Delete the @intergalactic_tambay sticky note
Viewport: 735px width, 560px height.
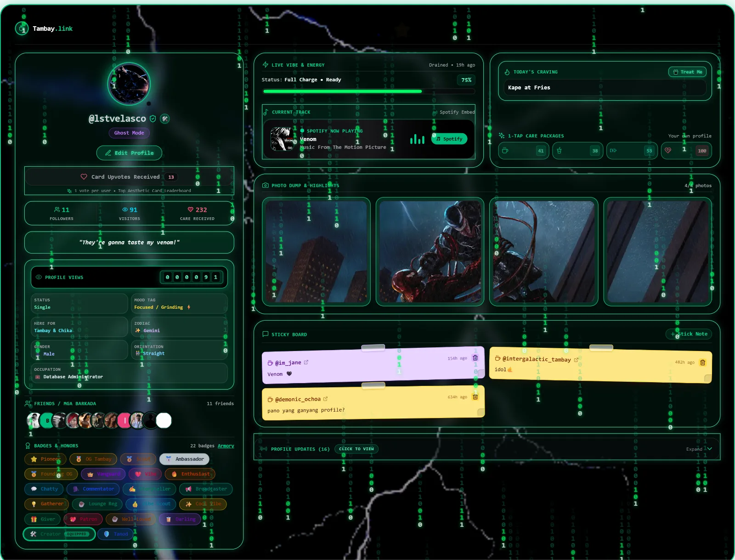coord(702,362)
